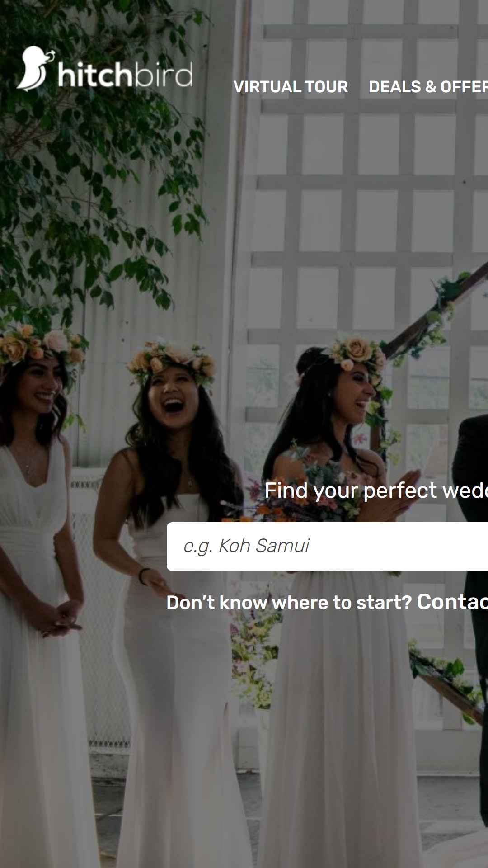
Task: Open homepage via hitchbird wordmark
Action: point(126,74)
